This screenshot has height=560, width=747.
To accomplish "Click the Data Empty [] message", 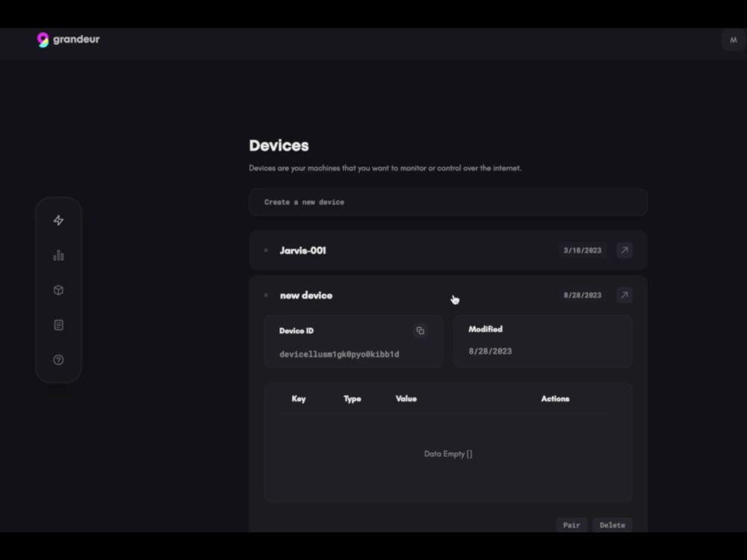I will [x=448, y=454].
